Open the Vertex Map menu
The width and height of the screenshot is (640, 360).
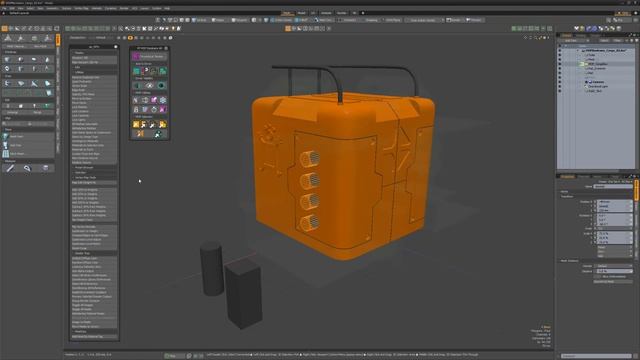81,8
